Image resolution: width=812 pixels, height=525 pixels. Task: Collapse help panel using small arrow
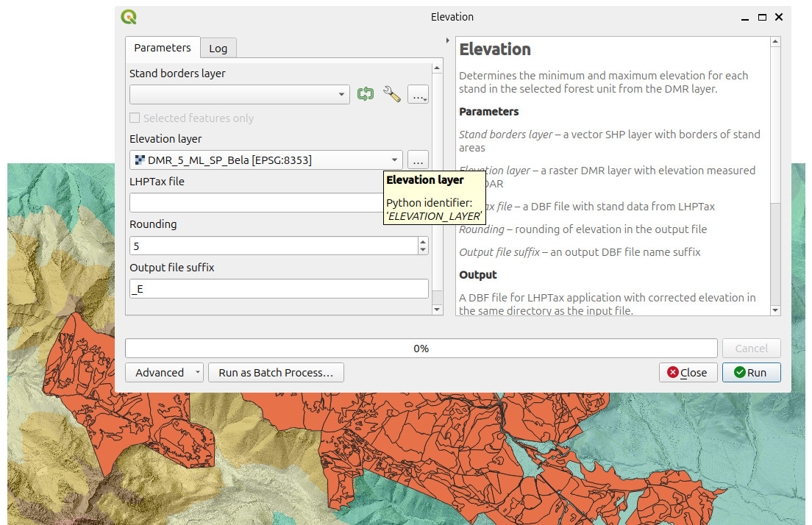point(448,40)
